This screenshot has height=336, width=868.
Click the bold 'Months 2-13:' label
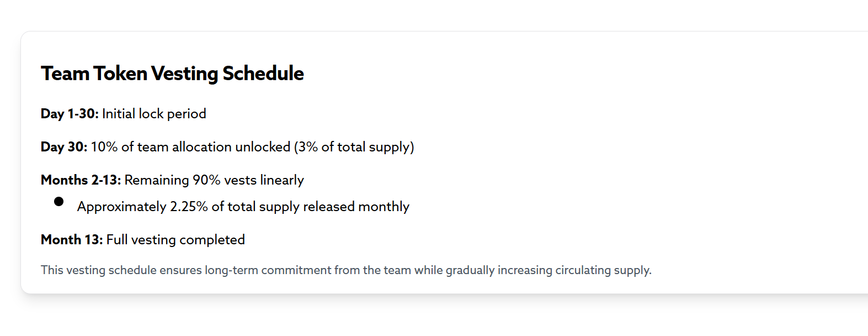(x=81, y=180)
